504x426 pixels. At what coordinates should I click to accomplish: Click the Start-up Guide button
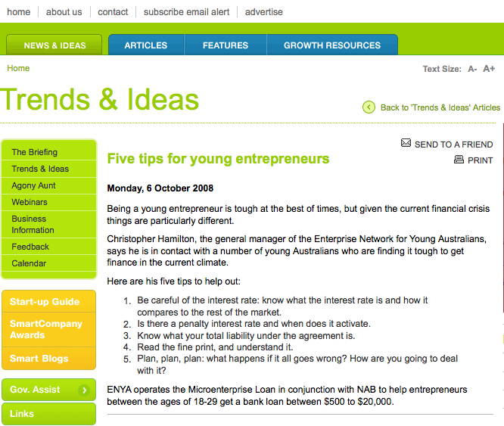coord(49,301)
